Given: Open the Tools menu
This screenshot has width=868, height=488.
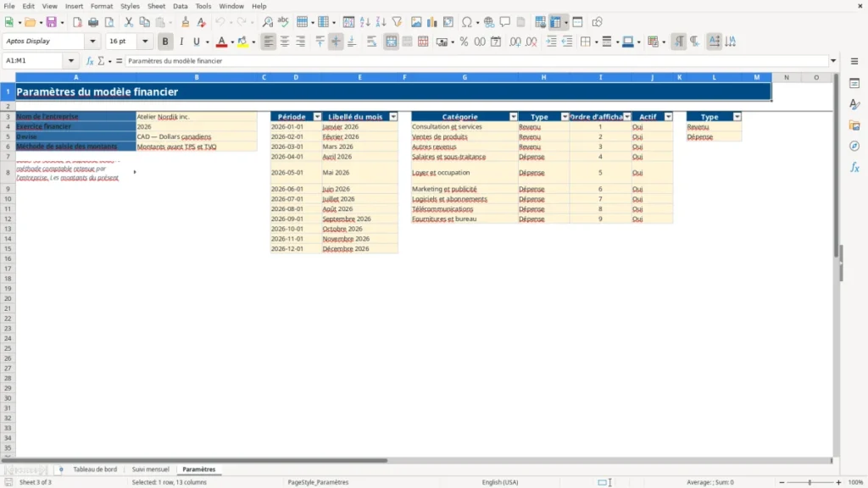Looking at the screenshot, I should coord(203,6).
